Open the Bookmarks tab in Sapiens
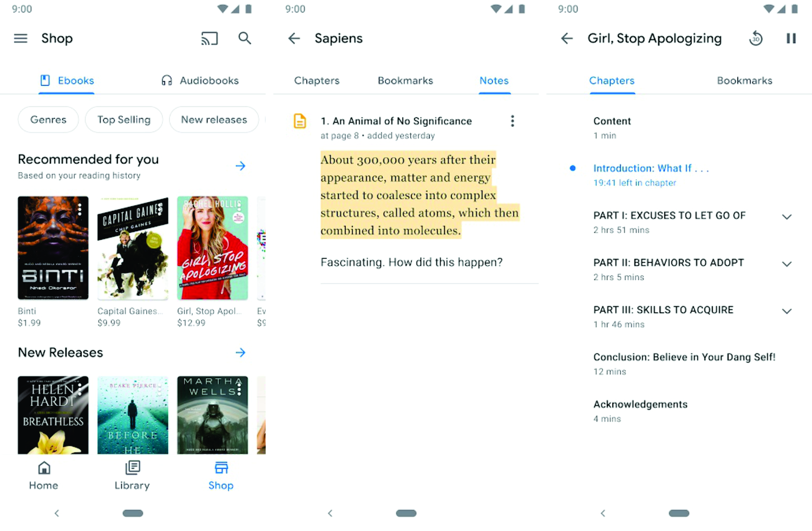812x531 pixels. point(405,81)
